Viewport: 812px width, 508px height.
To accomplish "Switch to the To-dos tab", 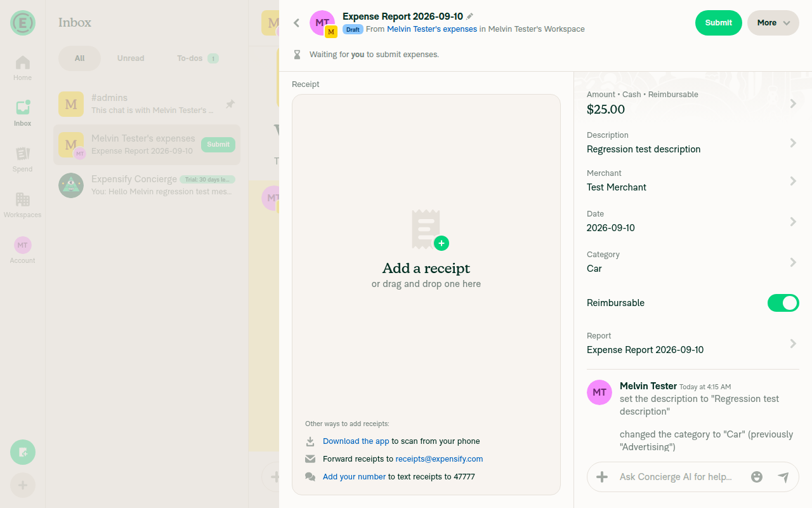I will point(198,58).
